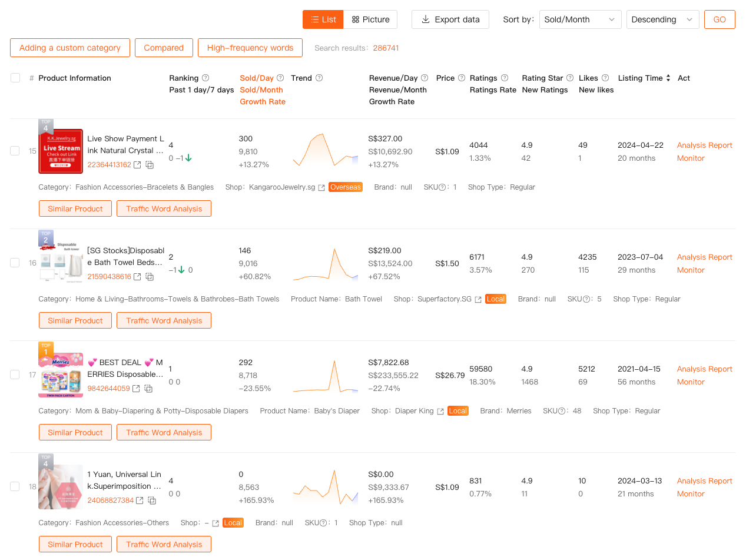The width and height of the screenshot is (746, 560).
Task: Open Superfactory.SG shop link icon
Action: pyautogui.click(x=478, y=299)
